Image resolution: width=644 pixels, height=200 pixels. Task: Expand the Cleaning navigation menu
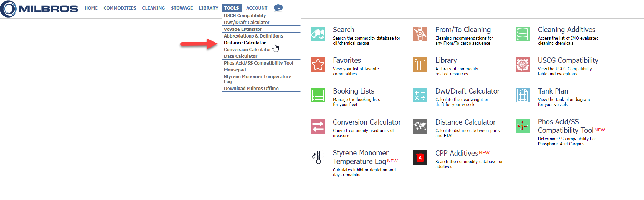[x=153, y=8]
